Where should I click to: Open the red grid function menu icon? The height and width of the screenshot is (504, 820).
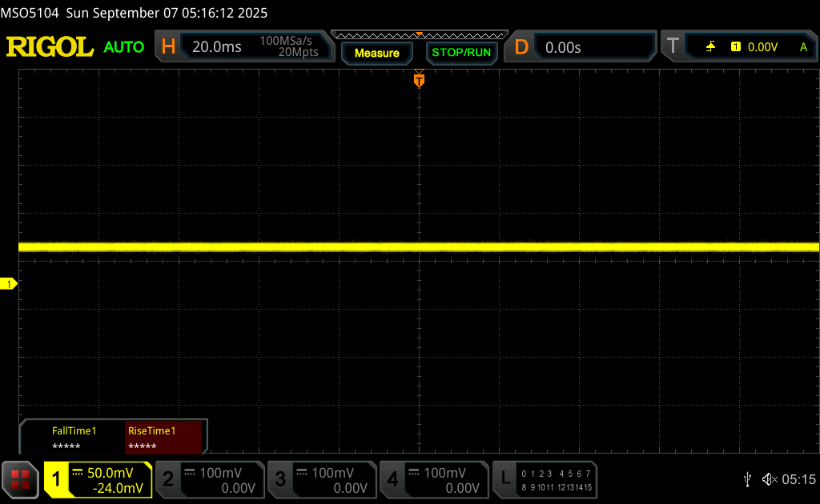click(21, 479)
